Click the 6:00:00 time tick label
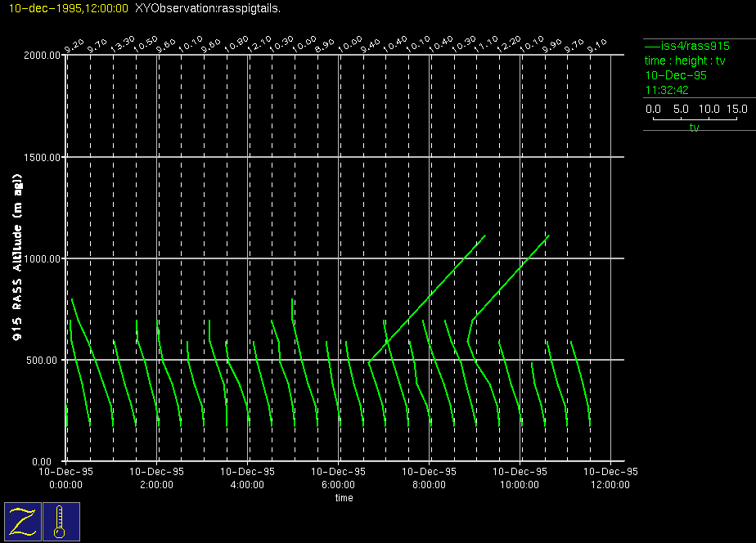The image size is (756, 543). point(338,484)
